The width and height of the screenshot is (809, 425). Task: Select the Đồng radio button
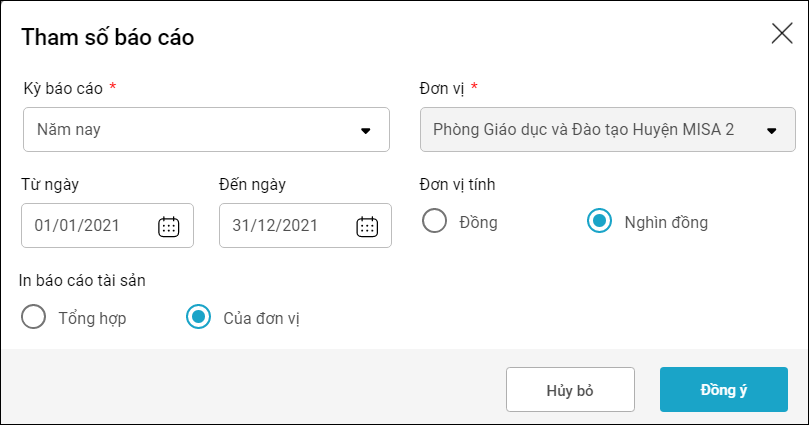tap(434, 221)
